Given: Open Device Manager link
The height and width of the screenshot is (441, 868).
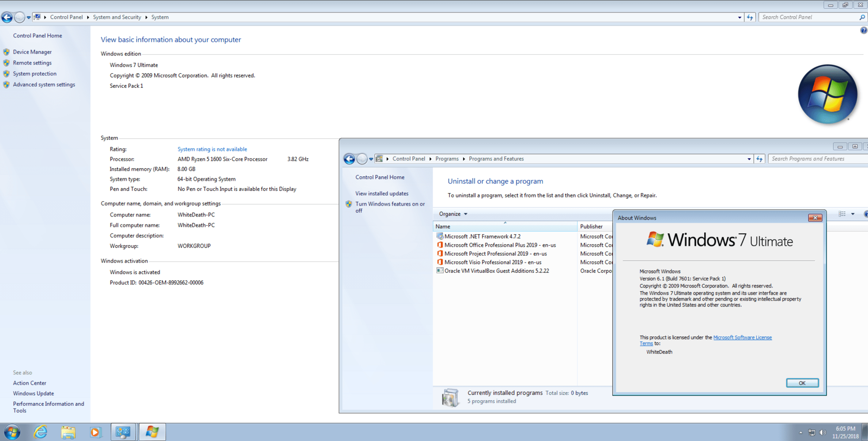Looking at the screenshot, I should [33, 52].
